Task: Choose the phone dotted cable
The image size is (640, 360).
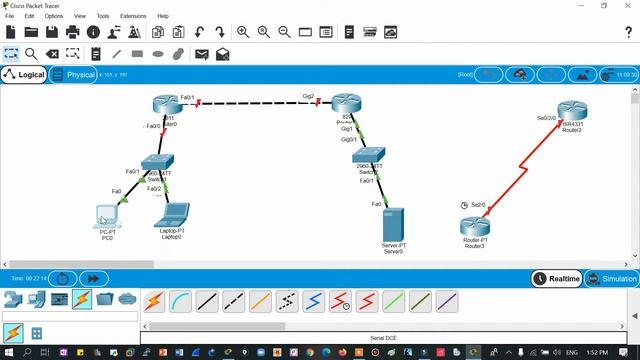Action: click(x=287, y=302)
